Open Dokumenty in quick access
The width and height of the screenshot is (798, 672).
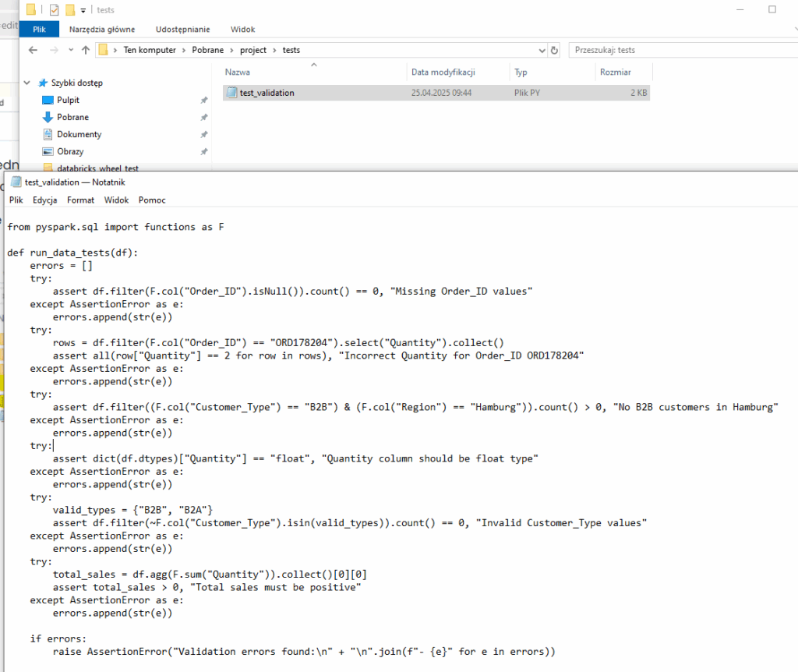coord(78,134)
